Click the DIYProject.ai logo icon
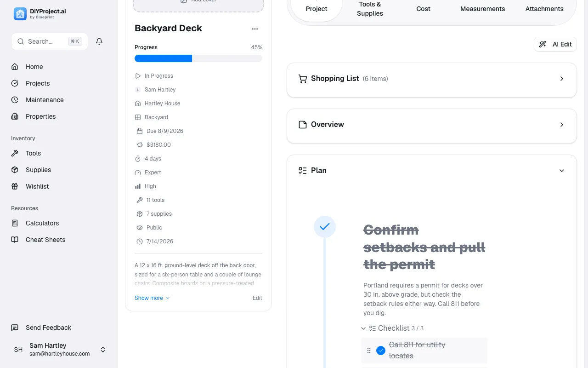 pyautogui.click(x=20, y=14)
